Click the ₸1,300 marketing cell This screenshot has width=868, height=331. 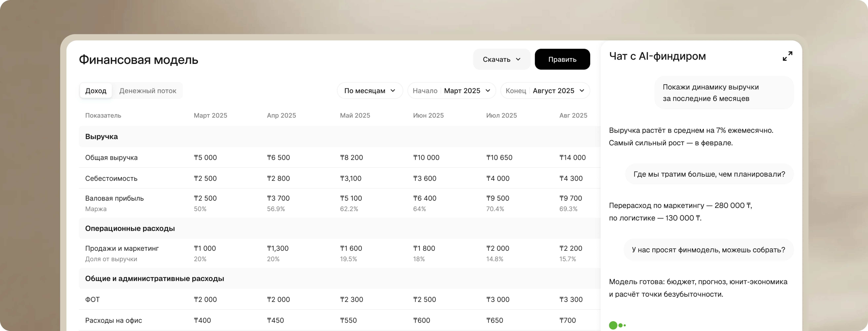point(278,249)
